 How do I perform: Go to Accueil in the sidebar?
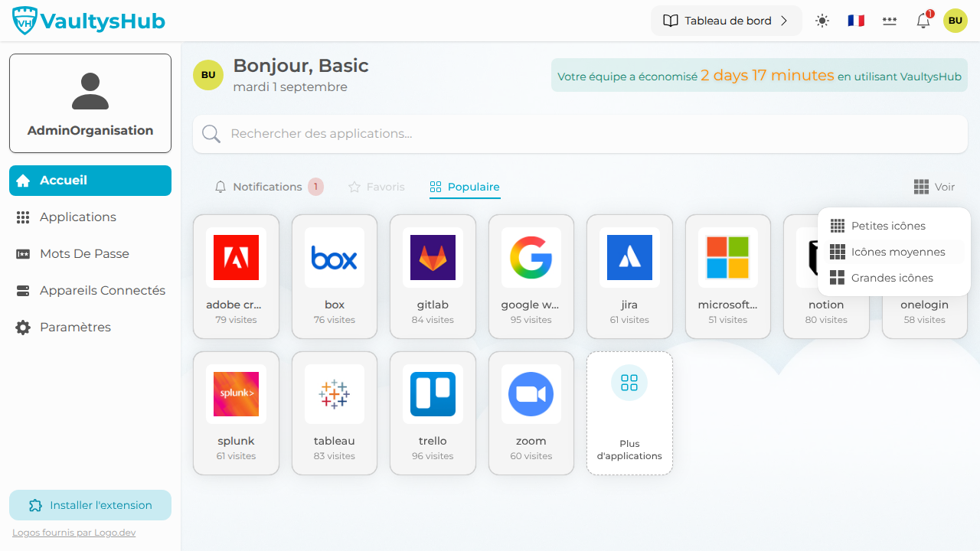tap(90, 181)
